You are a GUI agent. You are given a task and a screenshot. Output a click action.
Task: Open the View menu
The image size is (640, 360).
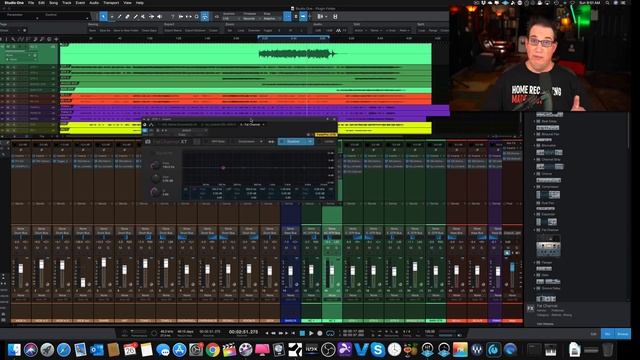click(127, 3)
